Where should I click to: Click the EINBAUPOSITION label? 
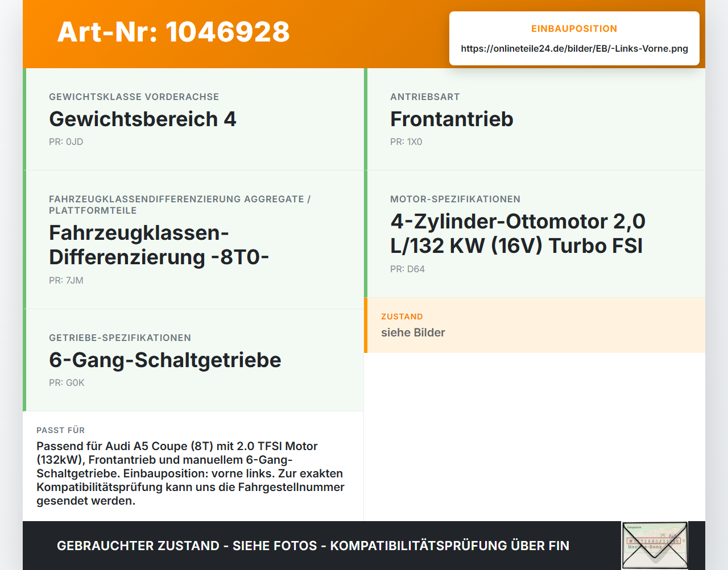click(574, 28)
